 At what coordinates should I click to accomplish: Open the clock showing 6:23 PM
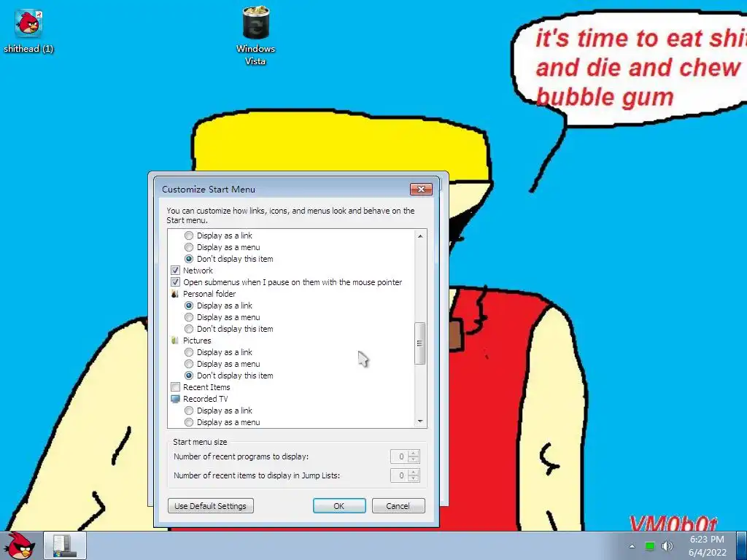click(707, 540)
